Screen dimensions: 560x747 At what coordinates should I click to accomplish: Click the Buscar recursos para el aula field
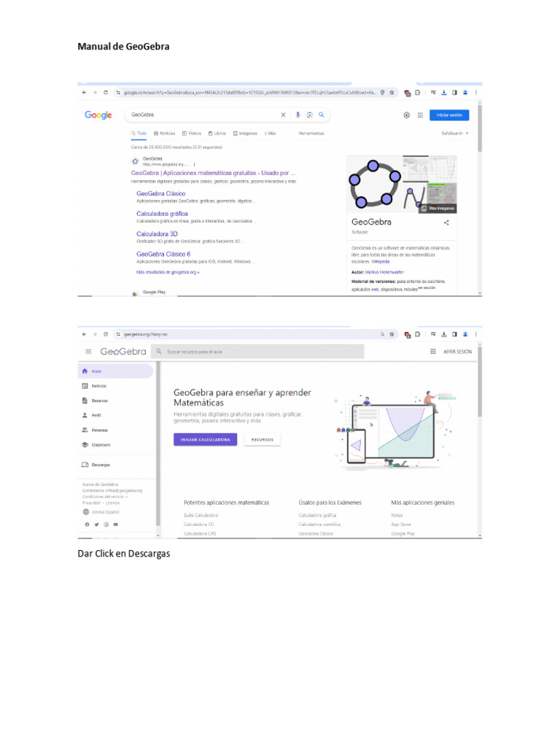(x=257, y=352)
